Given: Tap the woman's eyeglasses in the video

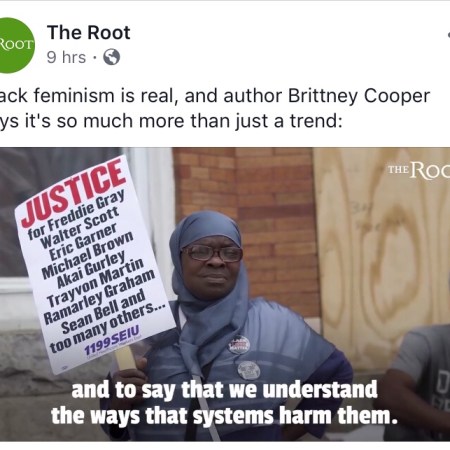Looking at the screenshot, I should click(212, 253).
